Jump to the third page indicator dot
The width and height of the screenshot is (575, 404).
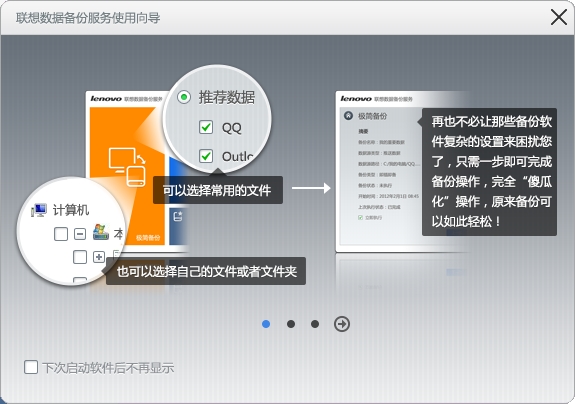pyautogui.click(x=315, y=324)
